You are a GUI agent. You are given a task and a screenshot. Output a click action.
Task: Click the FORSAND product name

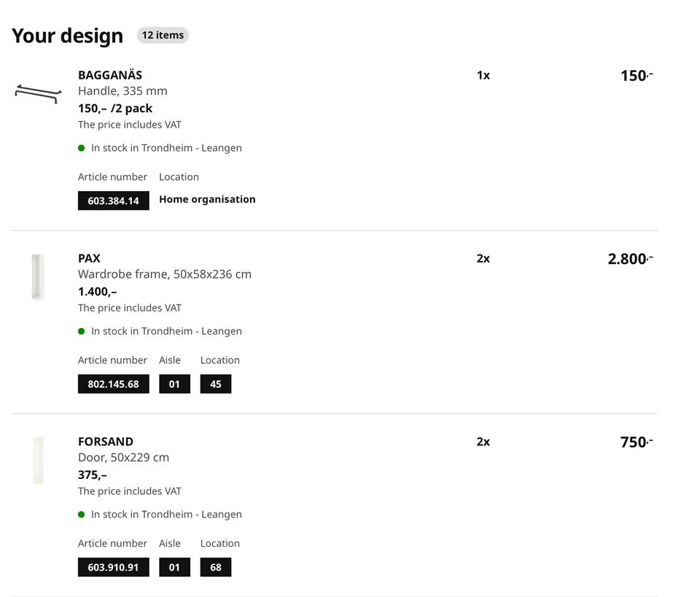point(106,441)
